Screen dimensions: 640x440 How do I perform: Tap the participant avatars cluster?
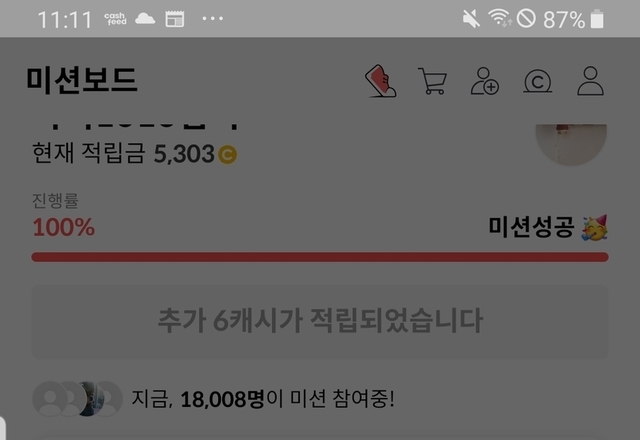coord(78,399)
